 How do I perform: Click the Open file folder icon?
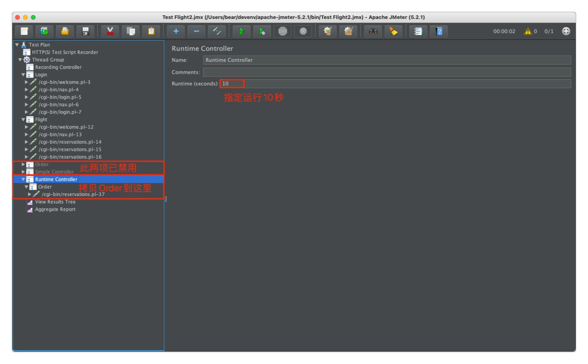click(65, 31)
